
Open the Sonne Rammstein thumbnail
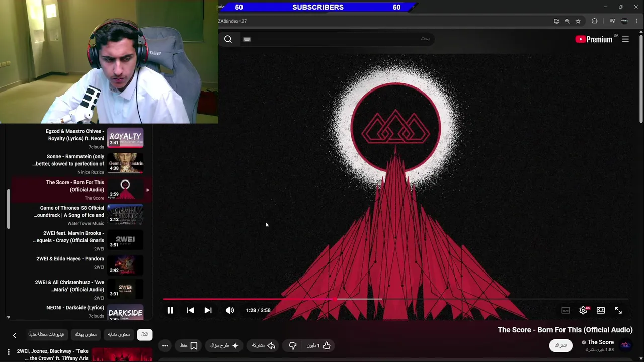tap(125, 163)
